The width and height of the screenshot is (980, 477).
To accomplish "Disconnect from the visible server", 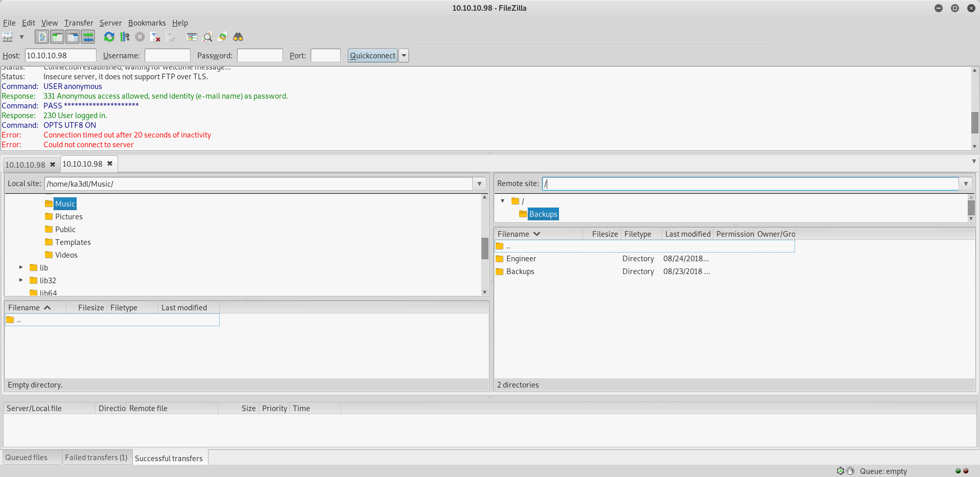I will 155,37.
